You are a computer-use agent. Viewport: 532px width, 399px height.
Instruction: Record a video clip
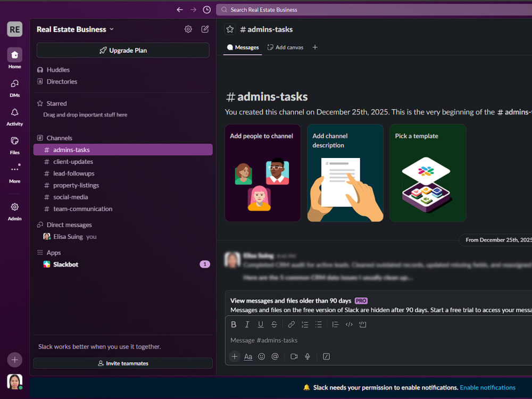[x=294, y=356]
